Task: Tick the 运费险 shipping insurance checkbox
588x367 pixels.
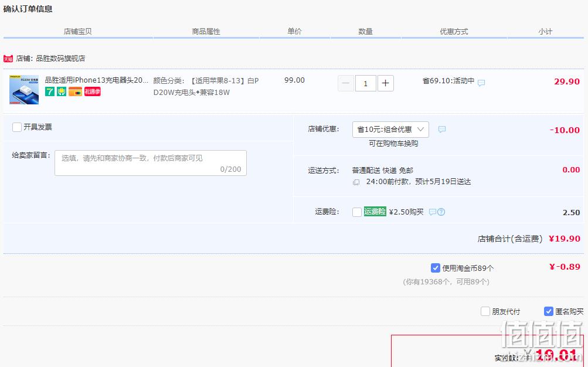Action: tap(357, 212)
